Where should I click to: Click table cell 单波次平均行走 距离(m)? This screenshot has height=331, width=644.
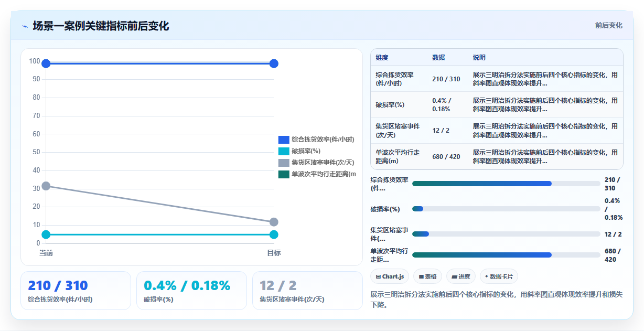(x=399, y=156)
